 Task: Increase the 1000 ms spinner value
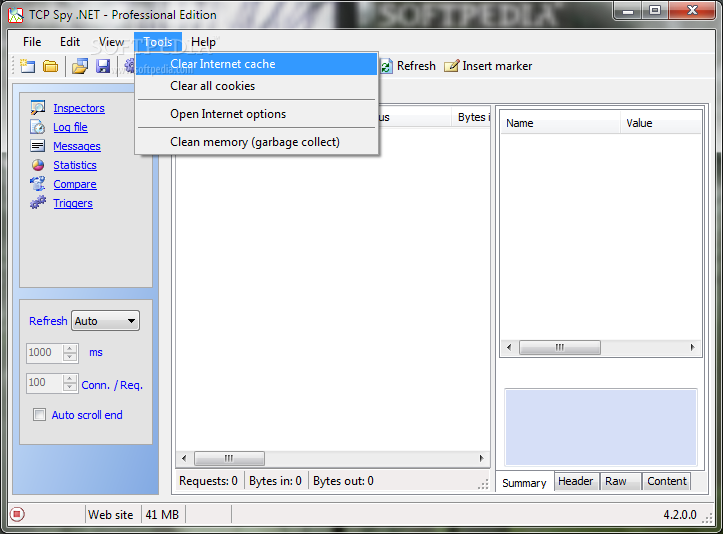[70, 348]
